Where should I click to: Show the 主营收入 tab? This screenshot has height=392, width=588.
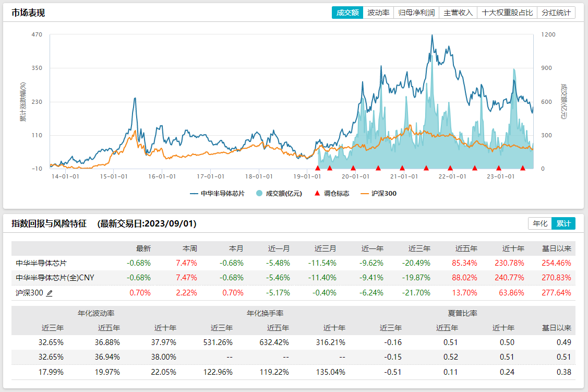[x=458, y=13]
